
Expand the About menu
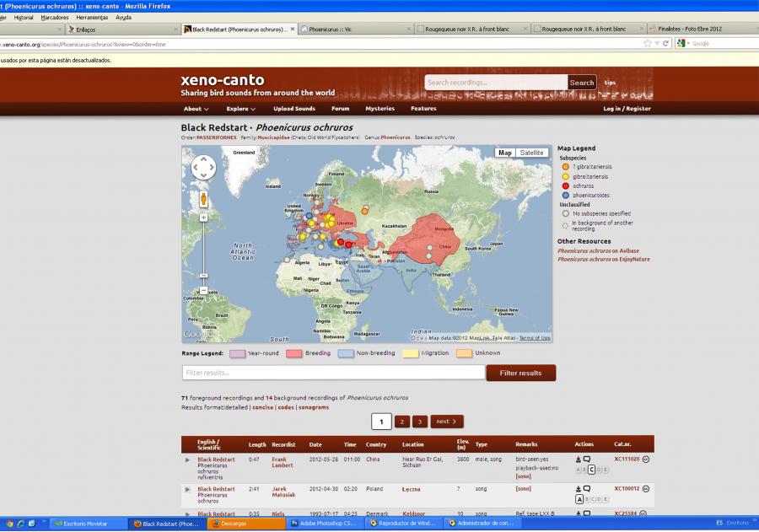pyautogui.click(x=196, y=109)
